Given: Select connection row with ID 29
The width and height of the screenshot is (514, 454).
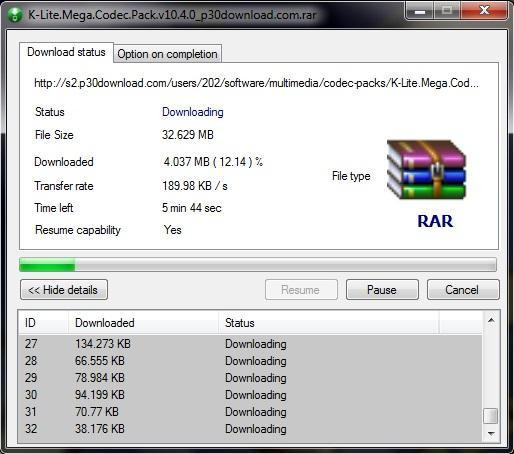Looking at the screenshot, I should [x=250, y=378].
